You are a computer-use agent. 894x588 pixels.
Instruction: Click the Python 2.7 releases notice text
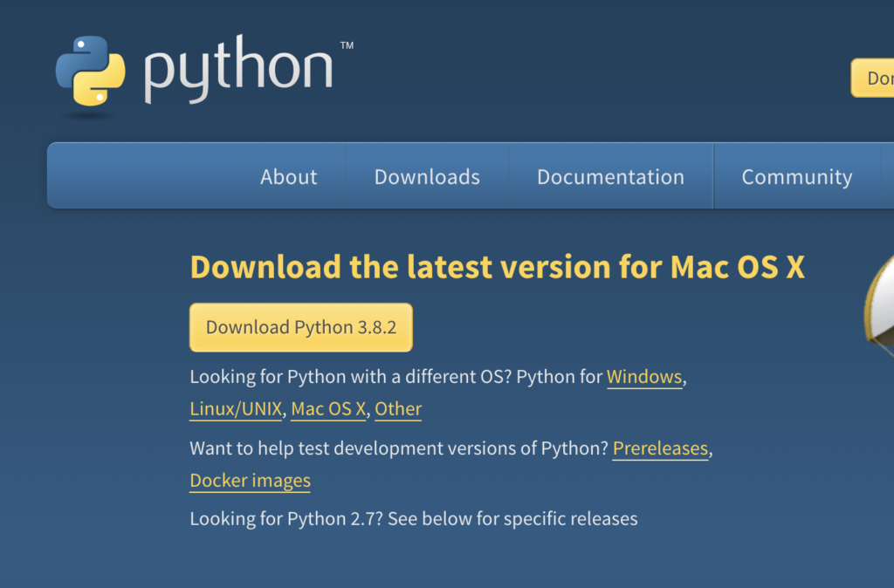pos(413,518)
